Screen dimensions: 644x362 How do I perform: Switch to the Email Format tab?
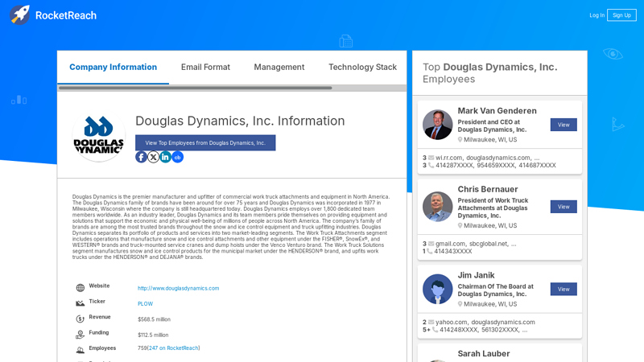205,67
